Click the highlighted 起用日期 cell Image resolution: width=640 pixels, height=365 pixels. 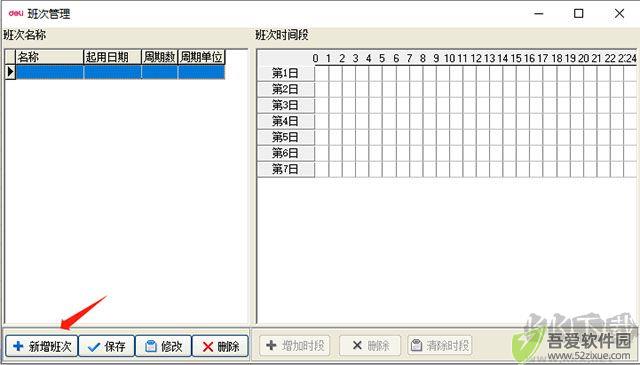coord(113,72)
